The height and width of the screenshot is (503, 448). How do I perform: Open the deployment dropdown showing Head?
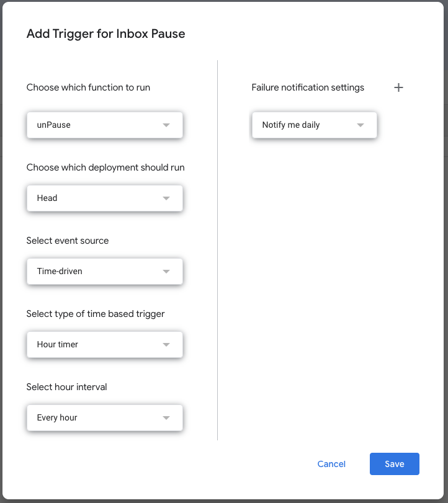tap(105, 198)
